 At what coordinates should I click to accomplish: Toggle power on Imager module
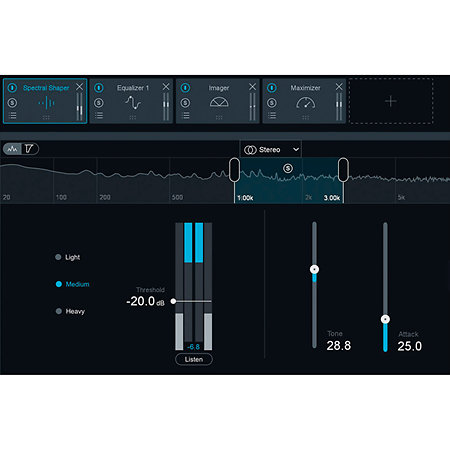coord(185,88)
